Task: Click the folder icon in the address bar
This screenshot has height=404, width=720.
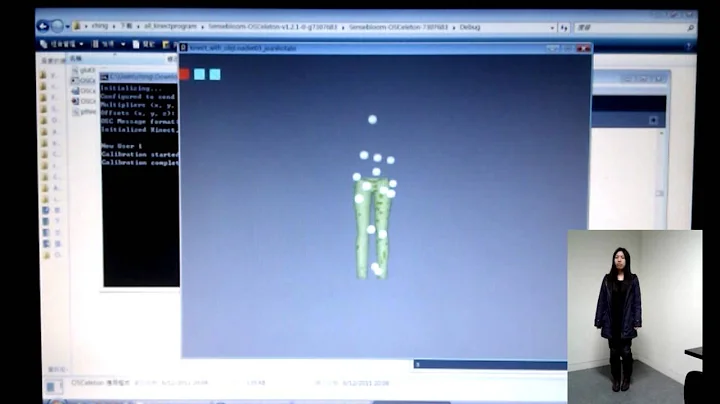Action: pyautogui.click(x=77, y=26)
